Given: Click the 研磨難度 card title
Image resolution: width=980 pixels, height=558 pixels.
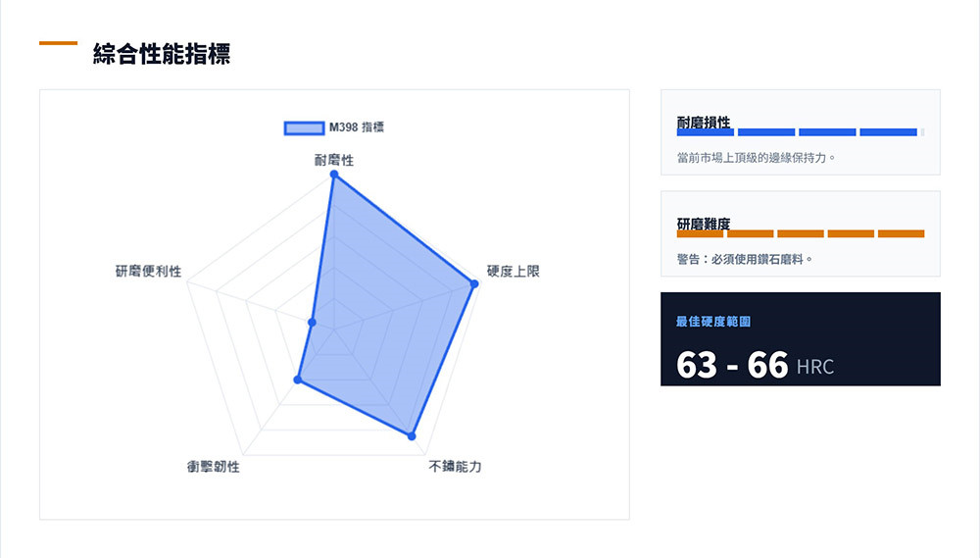Looking at the screenshot, I should point(703,224).
